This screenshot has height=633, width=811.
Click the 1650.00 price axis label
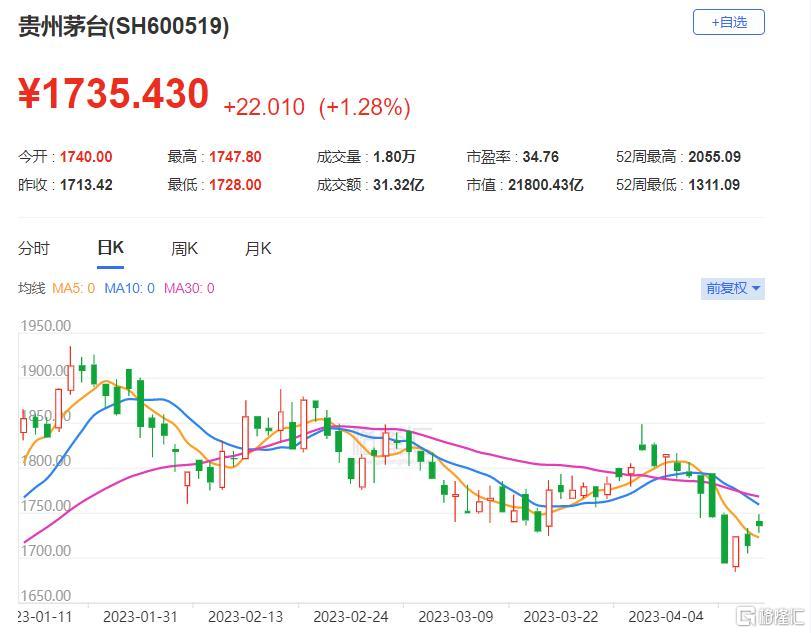tap(46, 595)
